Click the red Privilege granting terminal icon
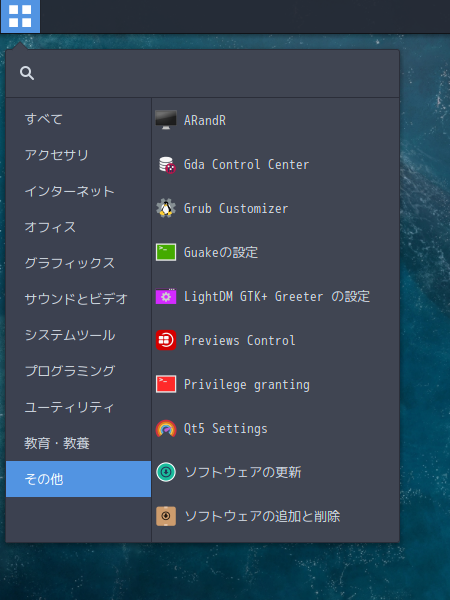Viewport: 450px width, 600px height. pos(166,384)
